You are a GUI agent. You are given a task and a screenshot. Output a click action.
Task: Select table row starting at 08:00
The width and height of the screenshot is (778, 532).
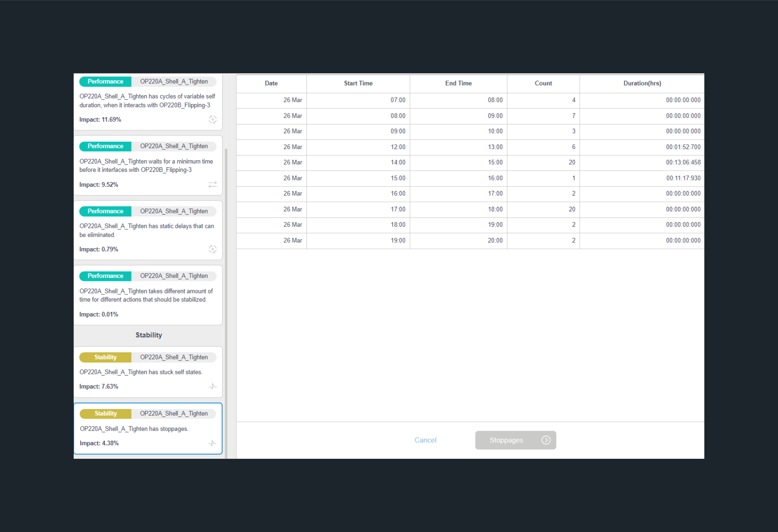470,116
